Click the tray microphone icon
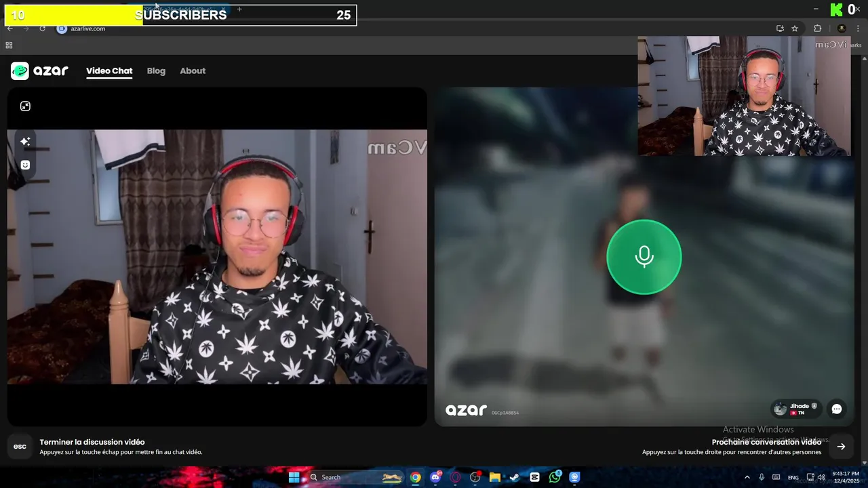This screenshot has width=868, height=488. pos(762,477)
